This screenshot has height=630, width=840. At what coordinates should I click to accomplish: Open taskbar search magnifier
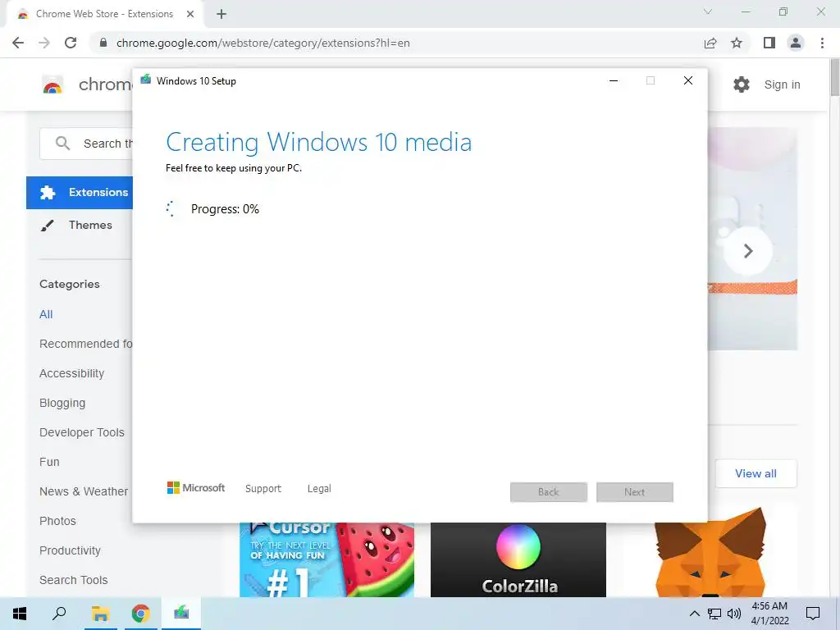[59, 614]
